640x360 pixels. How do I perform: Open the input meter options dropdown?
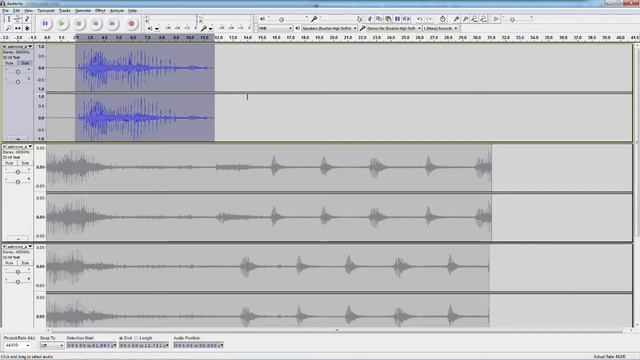(211, 29)
